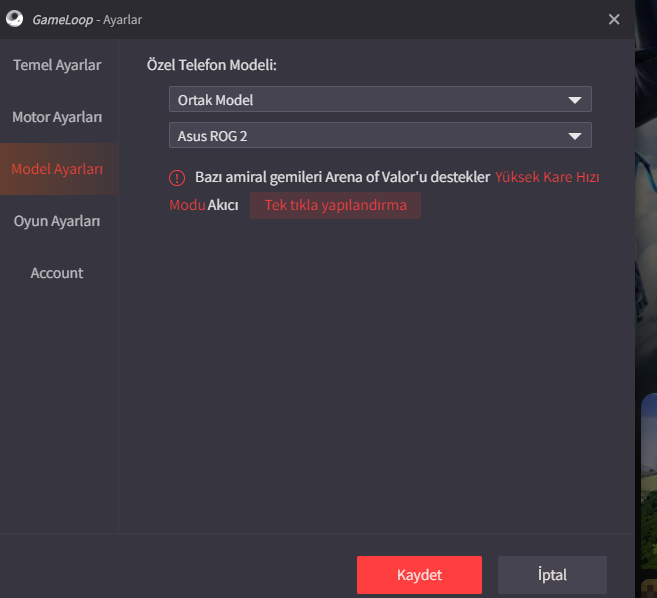Expand the Asus ROG 2 dropdown arrow
The image size is (657, 598).
574,135
